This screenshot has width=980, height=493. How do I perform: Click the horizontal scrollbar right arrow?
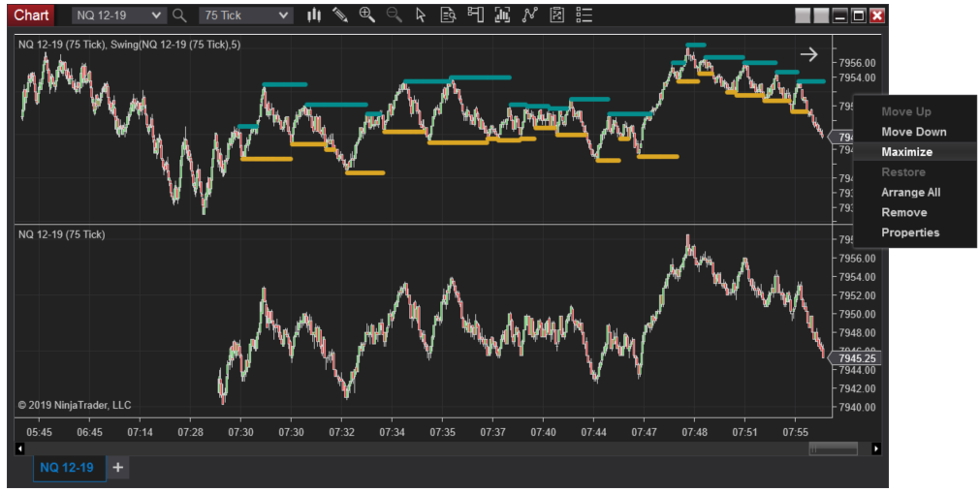875,448
